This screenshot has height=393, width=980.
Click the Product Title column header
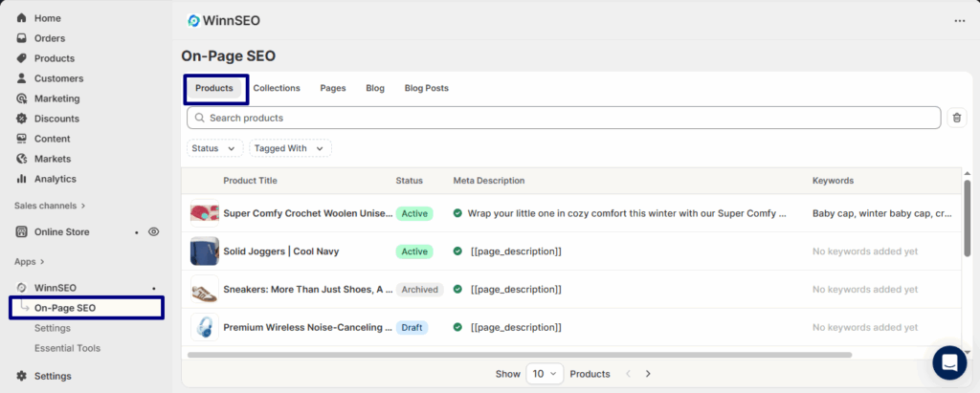coord(250,181)
